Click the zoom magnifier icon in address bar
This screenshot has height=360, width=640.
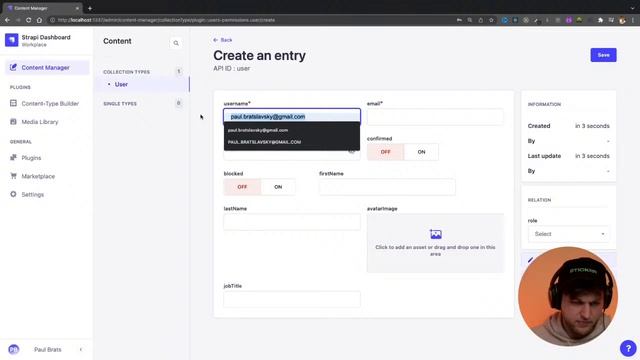(470, 20)
